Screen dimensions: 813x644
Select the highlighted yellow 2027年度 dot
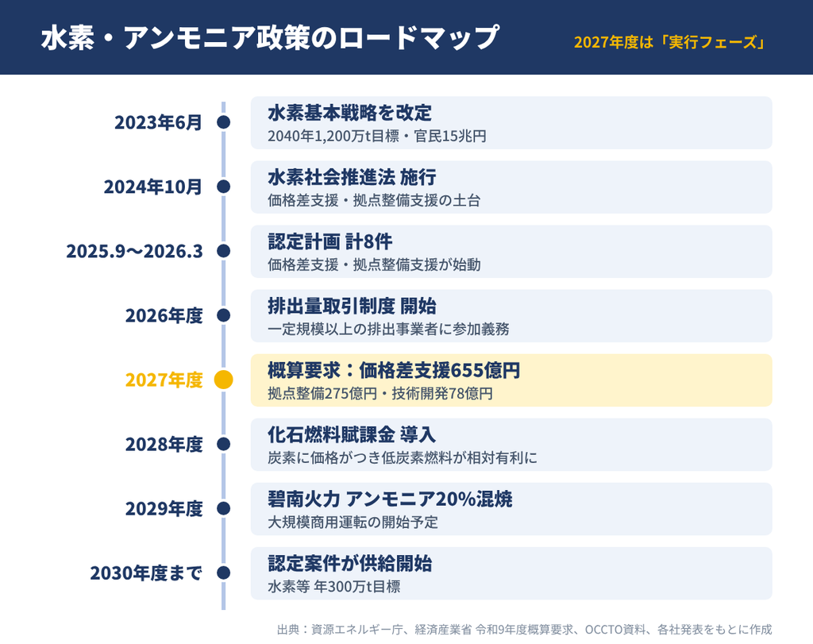[x=223, y=380]
